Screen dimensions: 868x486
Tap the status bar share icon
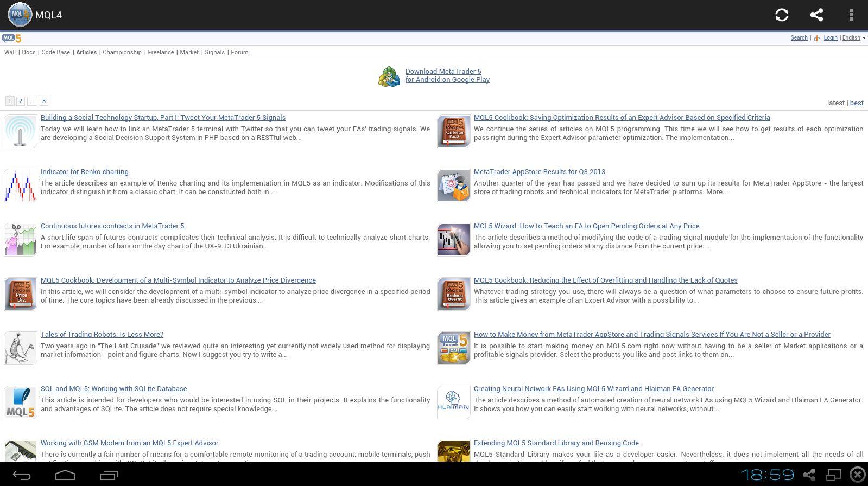[809, 475]
